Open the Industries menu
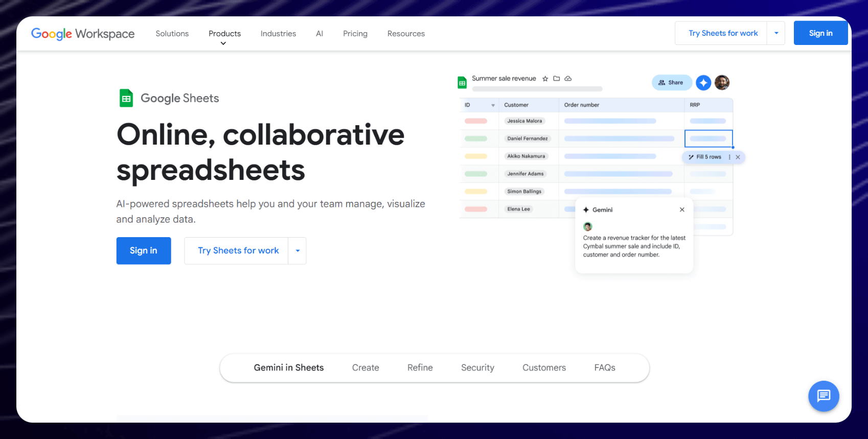Viewport: 868px width, 439px height. 278,34
